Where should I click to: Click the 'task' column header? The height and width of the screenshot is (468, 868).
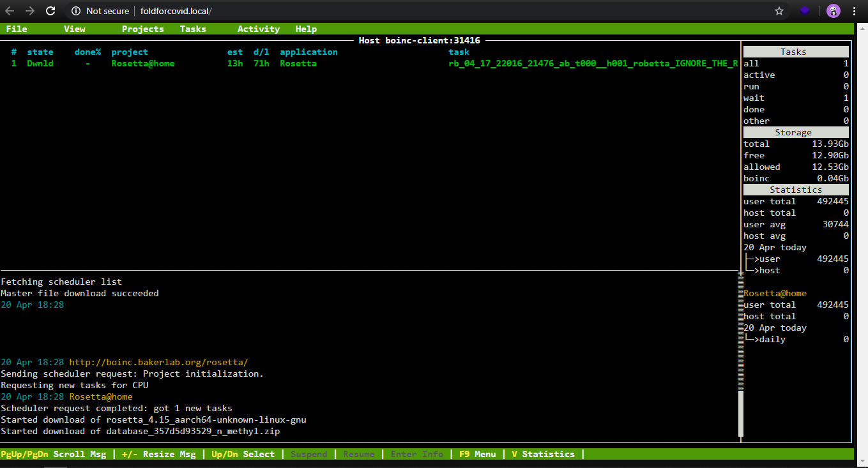point(459,52)
